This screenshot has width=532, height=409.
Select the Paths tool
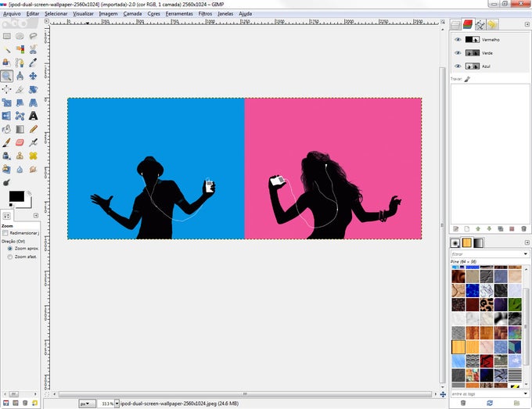(x=20, y=63)
